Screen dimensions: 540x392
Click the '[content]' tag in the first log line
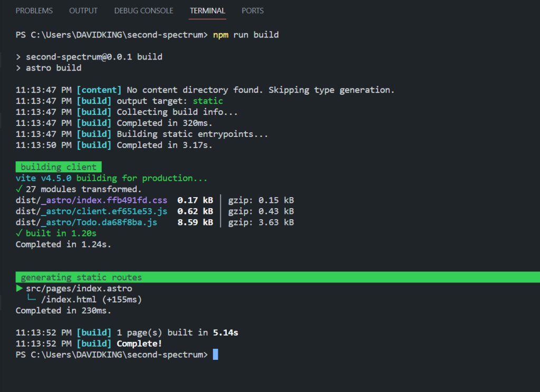pos(99,90)
